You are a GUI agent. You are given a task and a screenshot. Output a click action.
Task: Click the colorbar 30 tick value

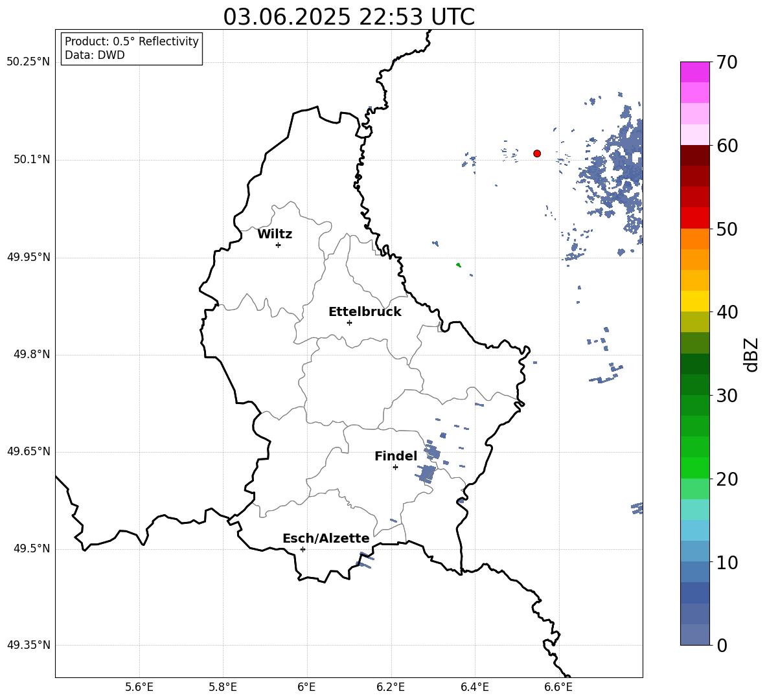[x=726, y=396]
